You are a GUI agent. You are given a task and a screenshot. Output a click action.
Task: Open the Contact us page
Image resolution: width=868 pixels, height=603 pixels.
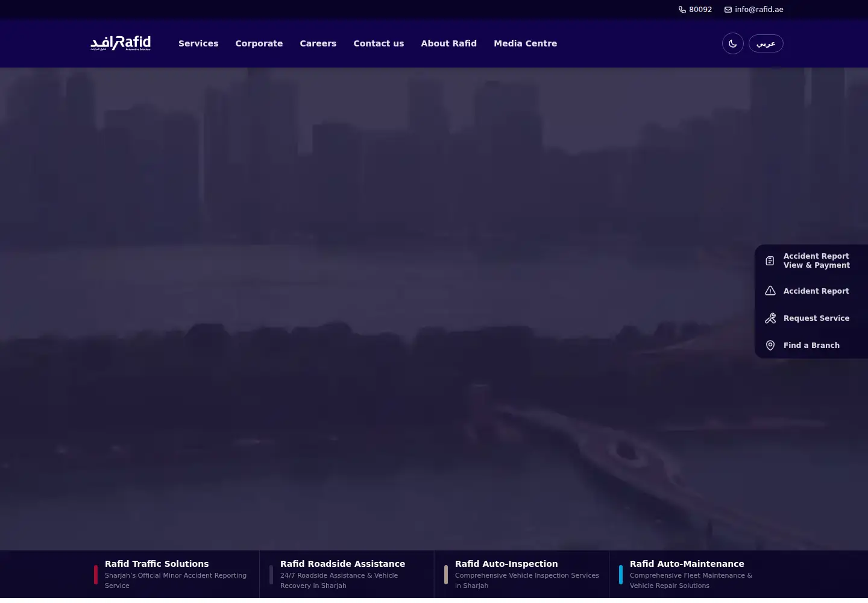379,43
